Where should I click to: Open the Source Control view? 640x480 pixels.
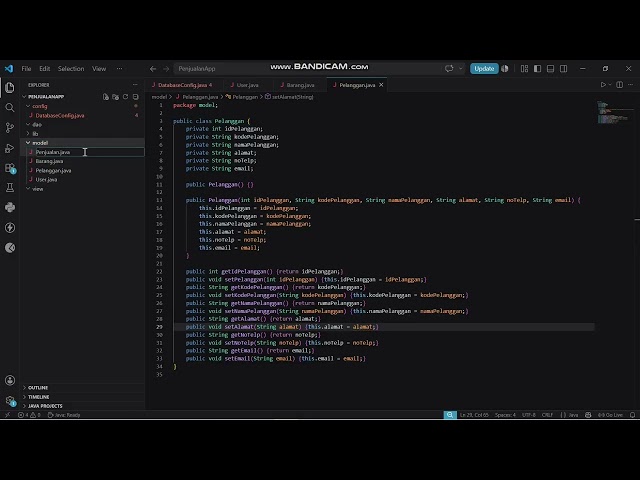[x=10, y=128]
